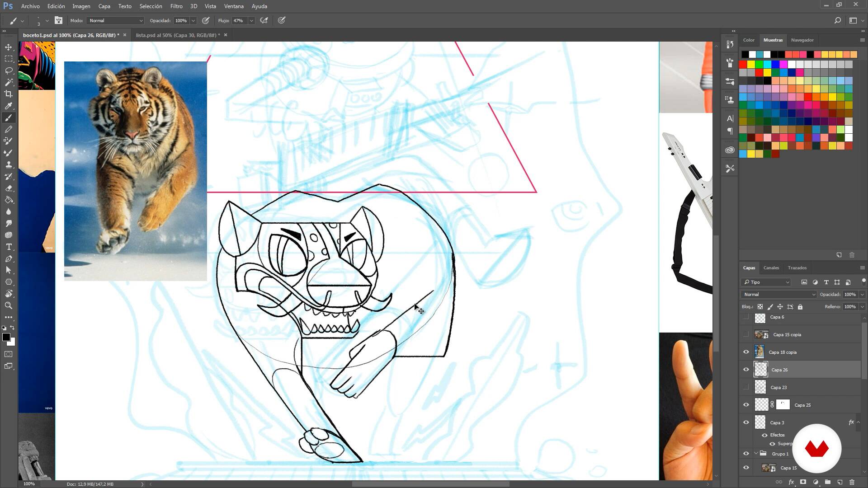This screenshot has width=868, height=488.
Task: Switch to the Trazados tab
Action: (797, 267)
